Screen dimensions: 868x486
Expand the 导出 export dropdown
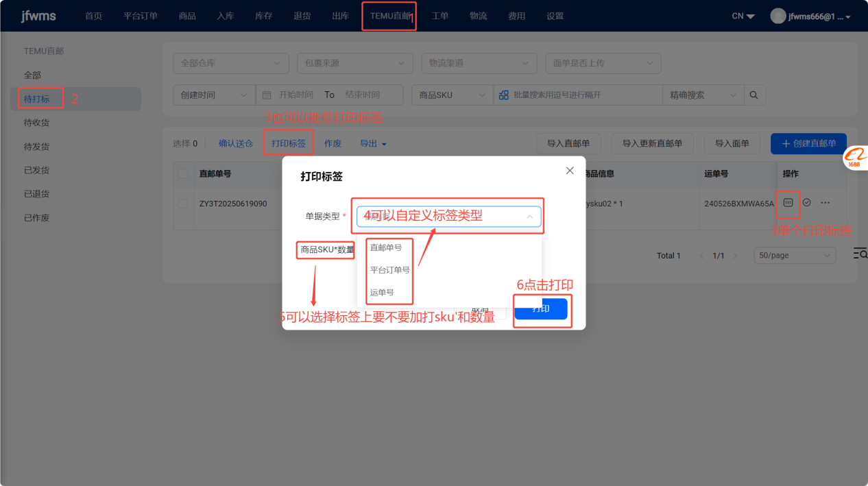coord(374,144)
